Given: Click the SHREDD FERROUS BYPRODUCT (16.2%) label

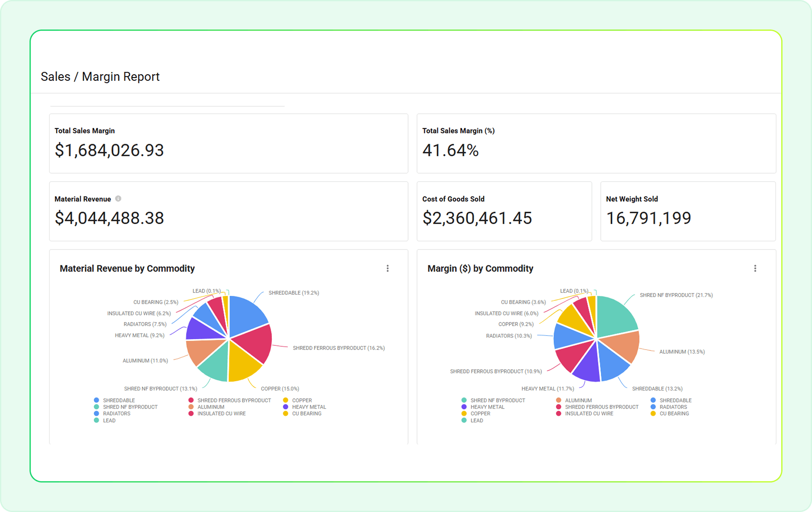Looking at the screenshot, I should click(338, 348).
